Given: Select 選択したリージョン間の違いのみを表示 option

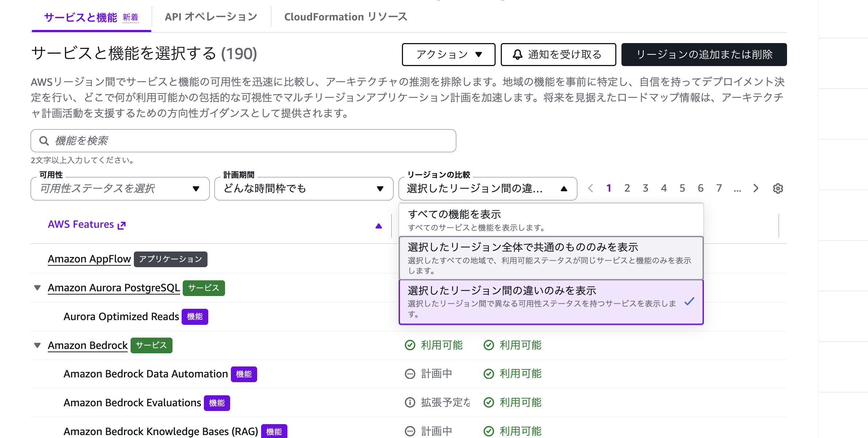Looking at the screenshot, I should 551,302.
